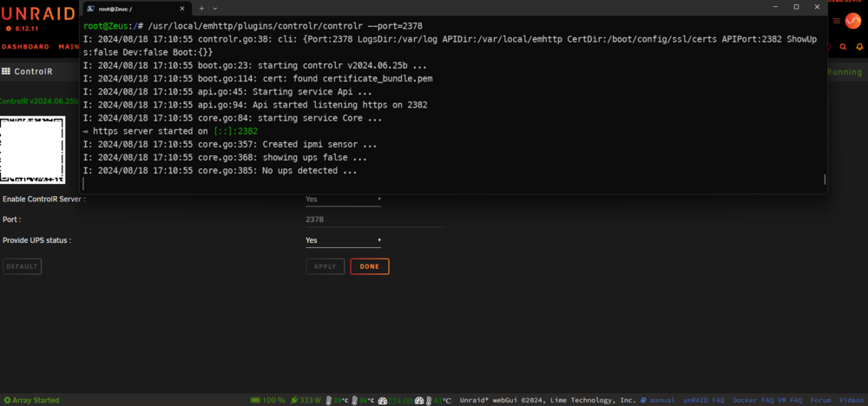Expand the terminal profile dropdown chevron
This screenshot has height=406, width=868.
pyautogui.click(x=215, y=9)
